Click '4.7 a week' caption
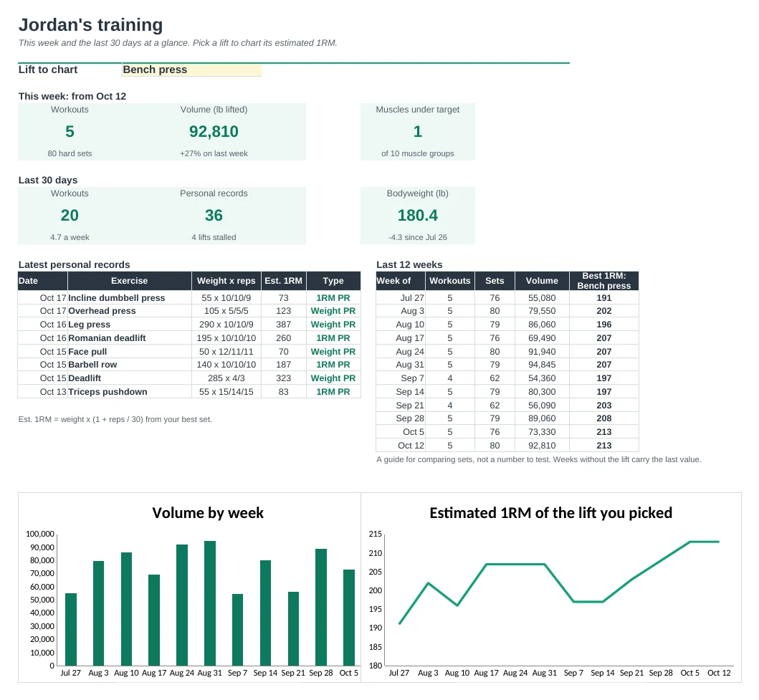759x700 pixels. [70, 237]
